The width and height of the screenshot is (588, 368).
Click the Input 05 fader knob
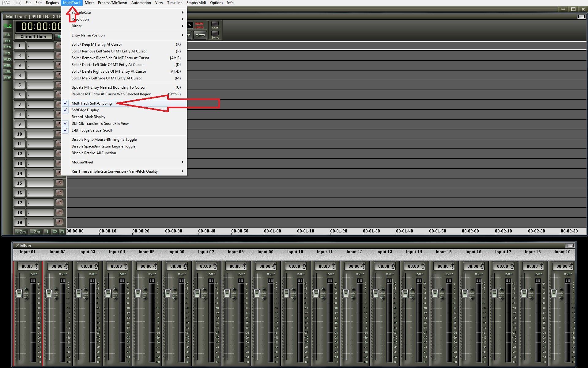[138, 293]
